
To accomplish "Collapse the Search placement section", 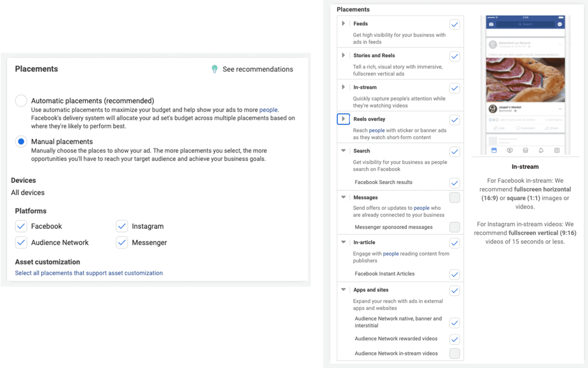I will click(343, 151).
